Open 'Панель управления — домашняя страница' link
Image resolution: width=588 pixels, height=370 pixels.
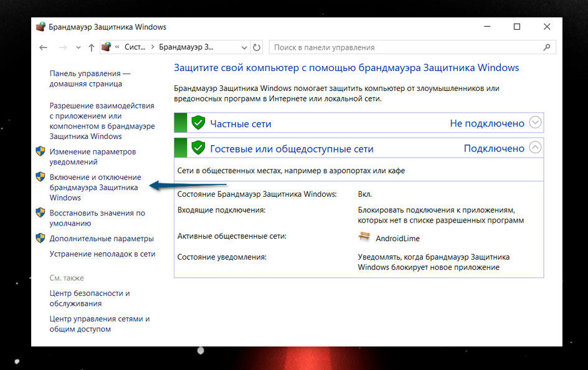pos(90,78)
